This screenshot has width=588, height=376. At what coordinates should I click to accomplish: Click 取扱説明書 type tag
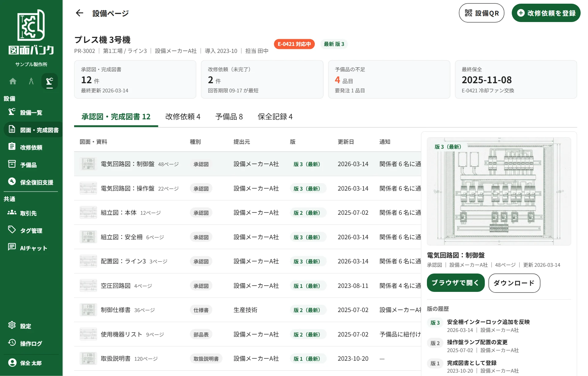[x=206, y=359]
